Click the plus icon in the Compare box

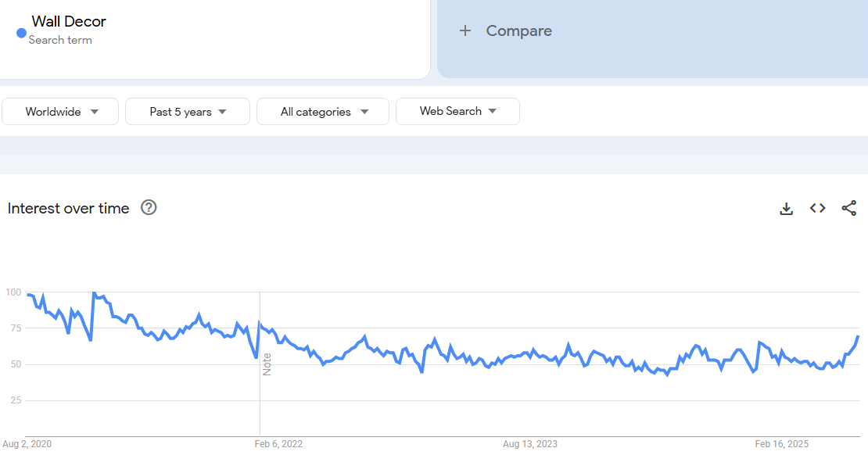465,30
